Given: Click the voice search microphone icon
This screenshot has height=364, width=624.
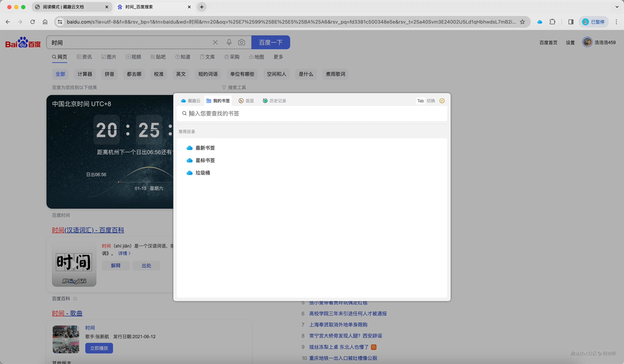Looking at the screenshot, I should click(x=229, y=42).
